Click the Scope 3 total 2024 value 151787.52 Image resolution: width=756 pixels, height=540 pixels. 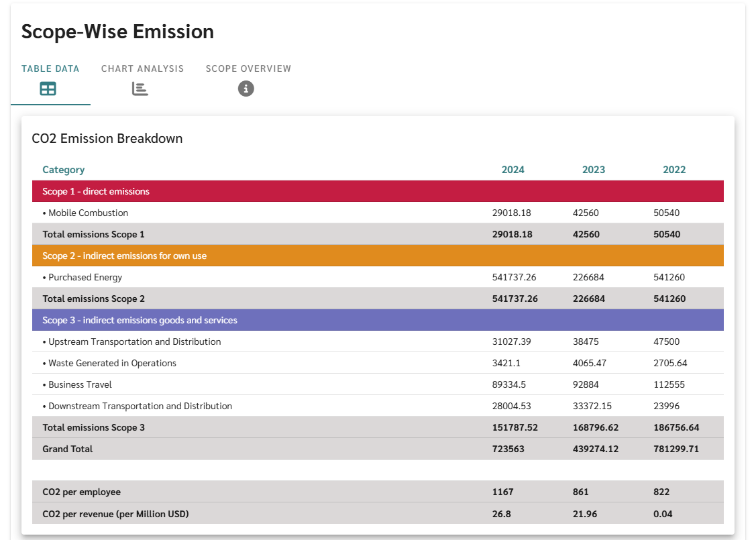[x=515, y=428]
